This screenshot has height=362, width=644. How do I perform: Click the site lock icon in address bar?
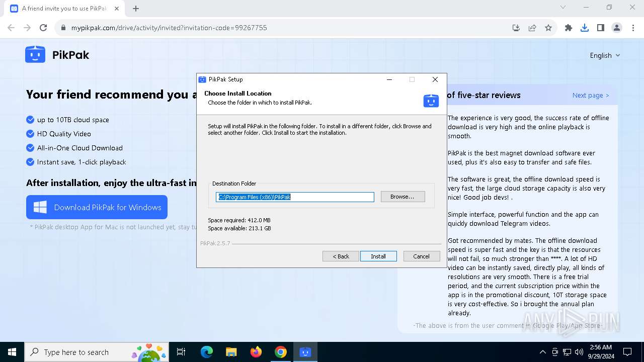[x=63, y=28]
